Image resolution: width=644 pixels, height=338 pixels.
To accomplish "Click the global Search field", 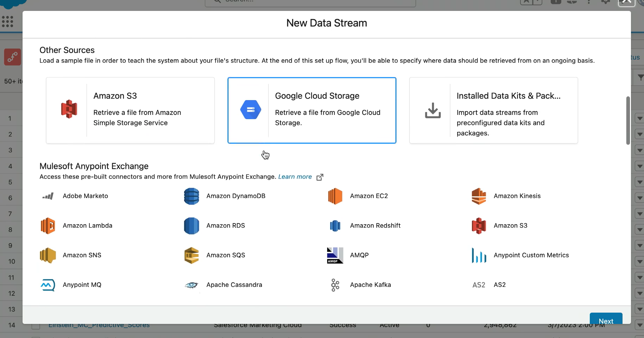I will pos(310,3).
